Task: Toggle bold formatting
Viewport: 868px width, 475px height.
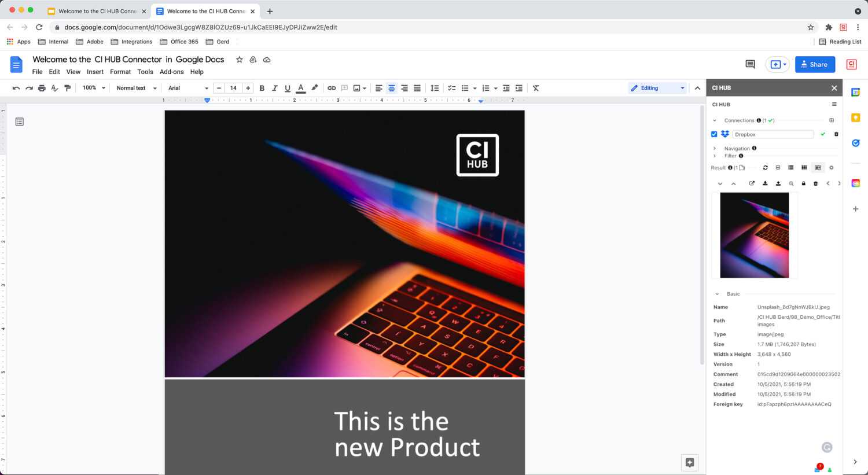Action: pyautogui.click(x=262, y=88)
